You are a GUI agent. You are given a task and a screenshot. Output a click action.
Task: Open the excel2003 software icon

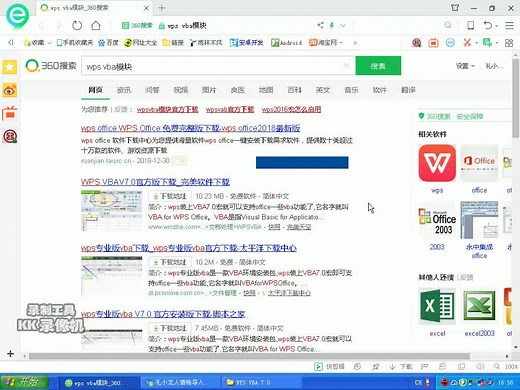pyautogui.click(x=479, y=306)
